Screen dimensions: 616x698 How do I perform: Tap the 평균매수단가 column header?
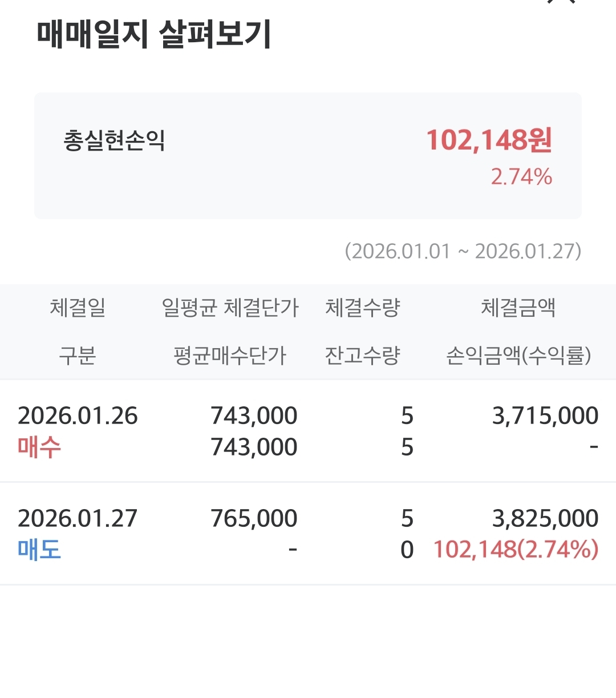coord(230,356)
